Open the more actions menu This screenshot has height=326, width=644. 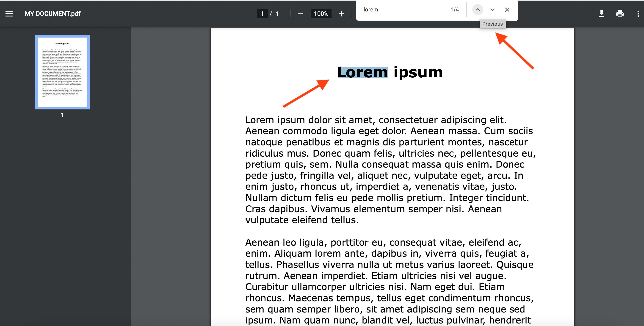coord(638,14)
